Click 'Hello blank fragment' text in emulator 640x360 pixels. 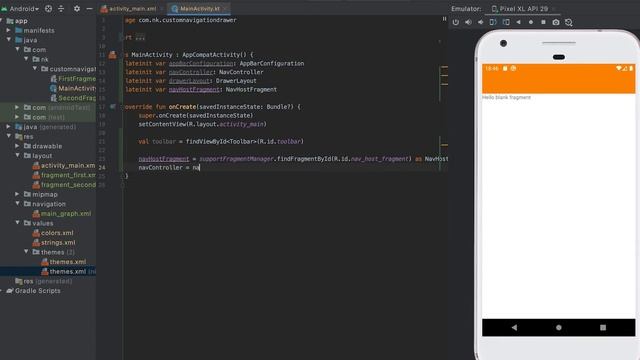(x=506, y=98)
